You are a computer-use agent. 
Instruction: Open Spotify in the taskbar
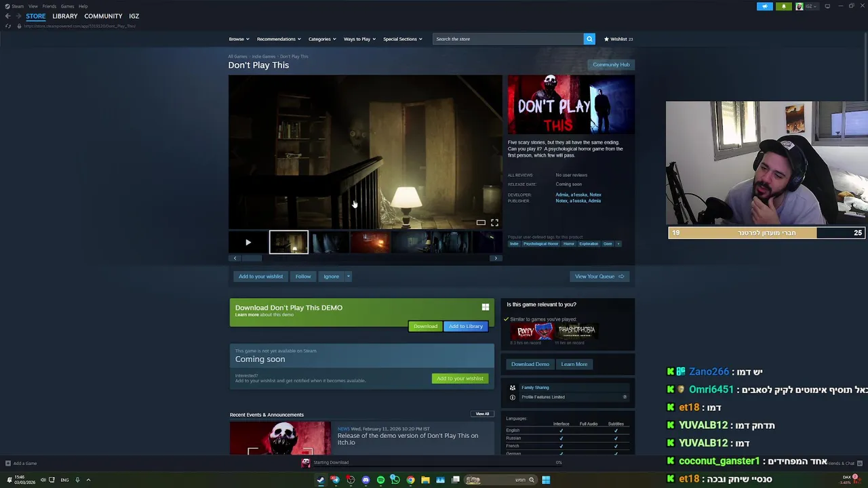click(x=380, y=480)
